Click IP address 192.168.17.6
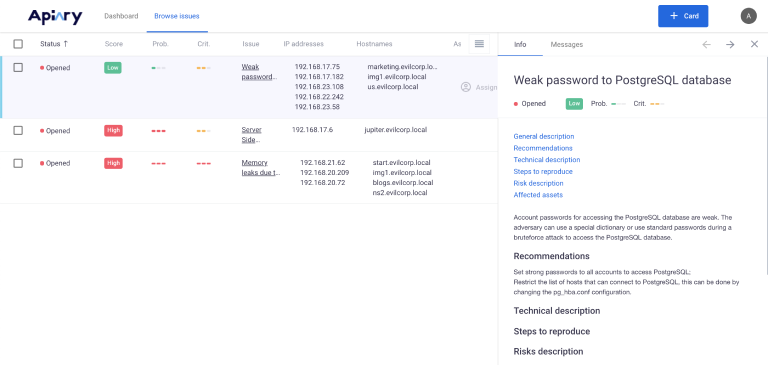 coord(312,130)
